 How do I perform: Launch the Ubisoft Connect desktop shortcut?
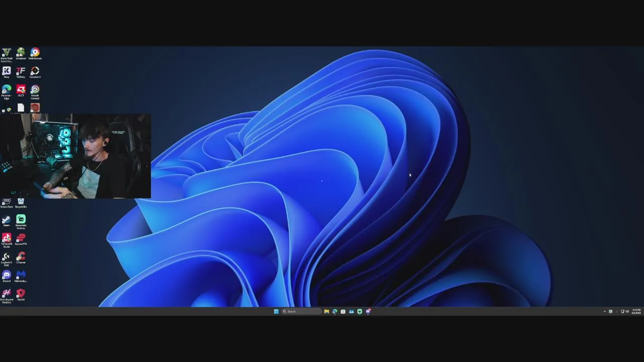click(x=35, y=92)
